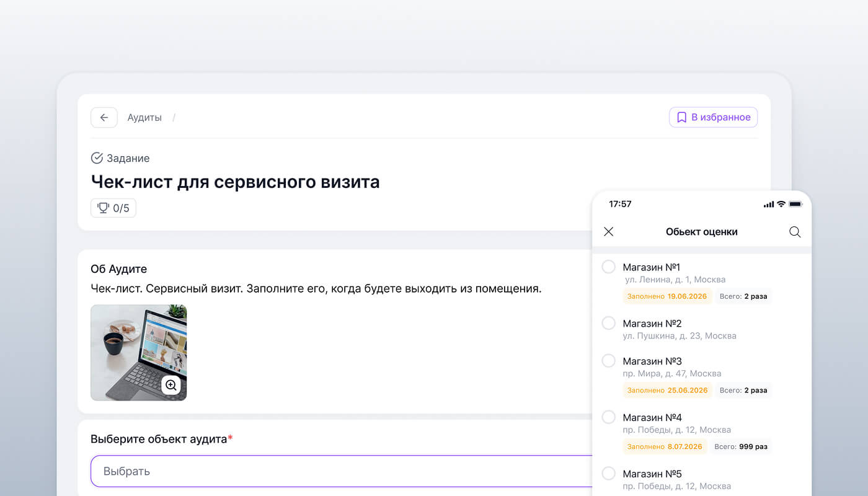
Task: Click the Заполнено 25.06.2026 badge
Action: 667,391
